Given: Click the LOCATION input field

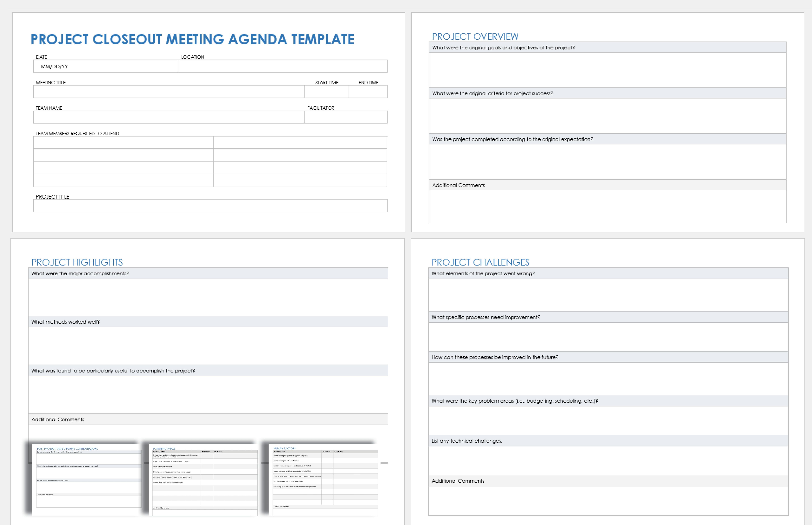Looking at the screenshot, I should pos(282,66).
